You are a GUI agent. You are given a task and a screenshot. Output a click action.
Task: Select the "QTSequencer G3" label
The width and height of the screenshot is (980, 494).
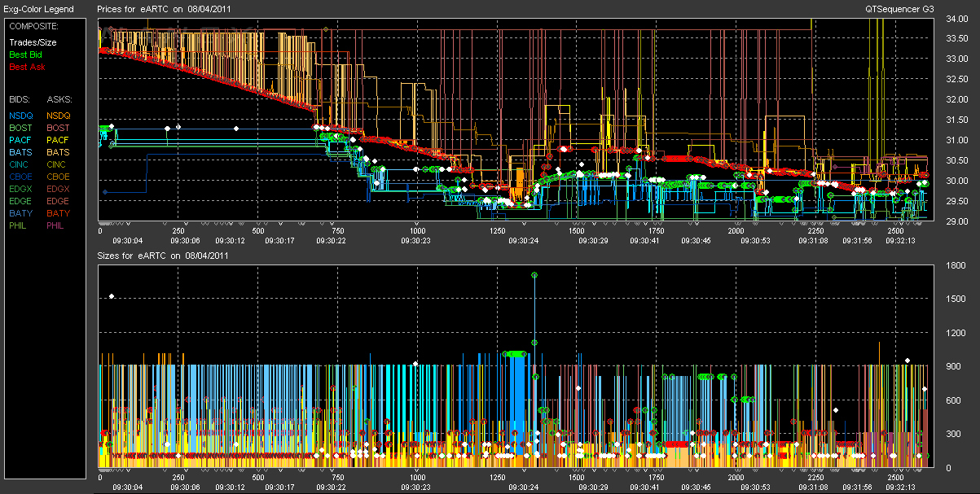[x=901, y=8]
